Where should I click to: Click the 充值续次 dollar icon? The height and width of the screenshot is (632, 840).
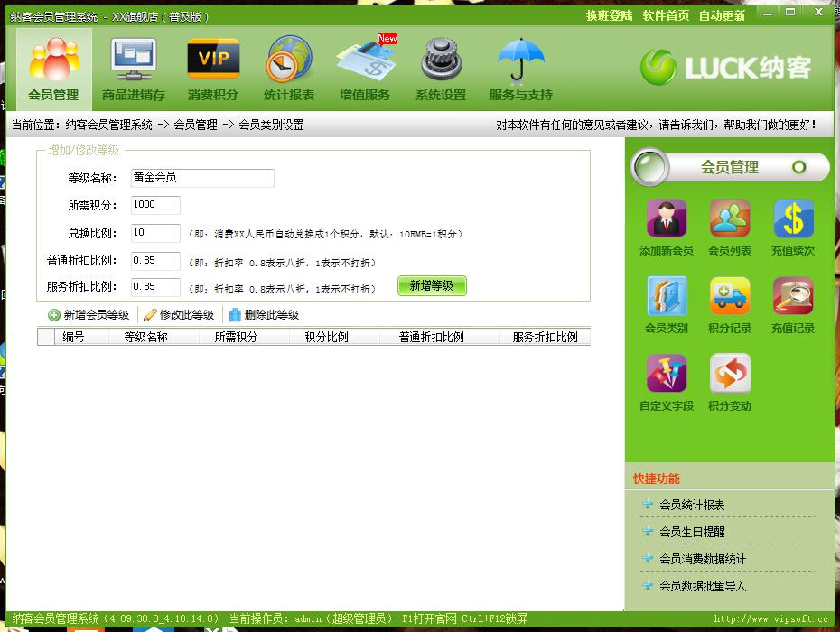pyautogui.click(x=792, y=219)
